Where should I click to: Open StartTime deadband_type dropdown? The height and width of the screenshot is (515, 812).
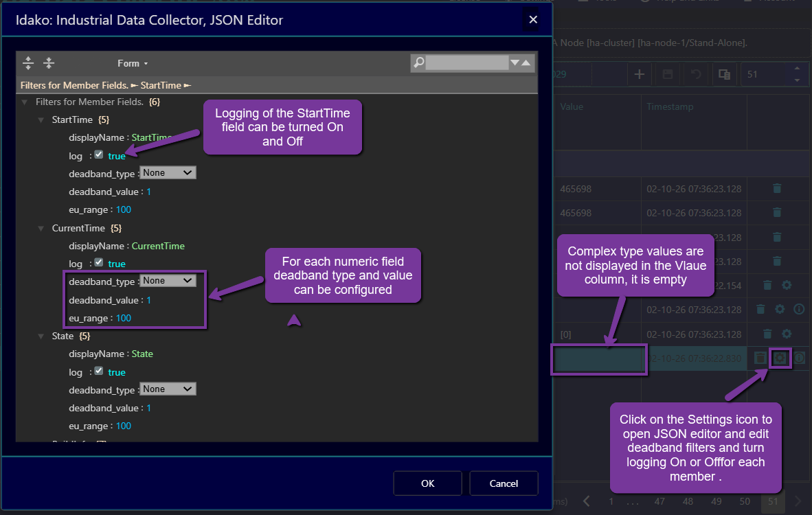click(x=168, y=173)
